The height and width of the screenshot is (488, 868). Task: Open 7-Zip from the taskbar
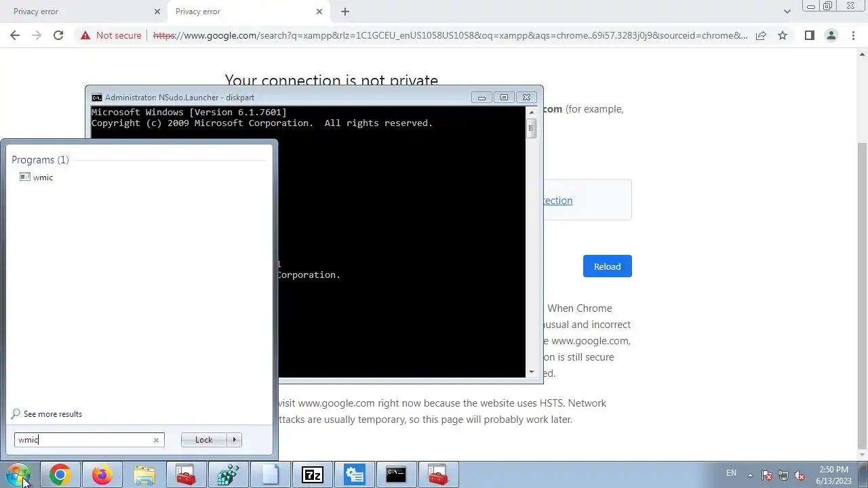click(312, 475)
